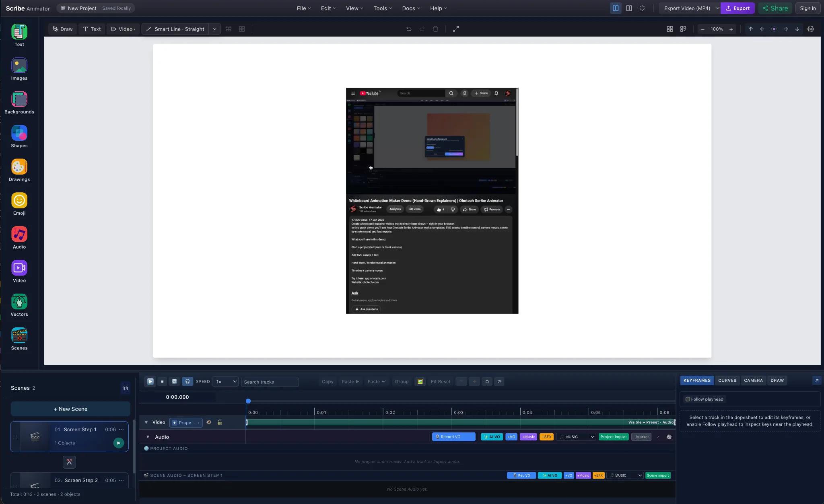Open the Scenes panel in sidebar

click(x=19, y=339)
